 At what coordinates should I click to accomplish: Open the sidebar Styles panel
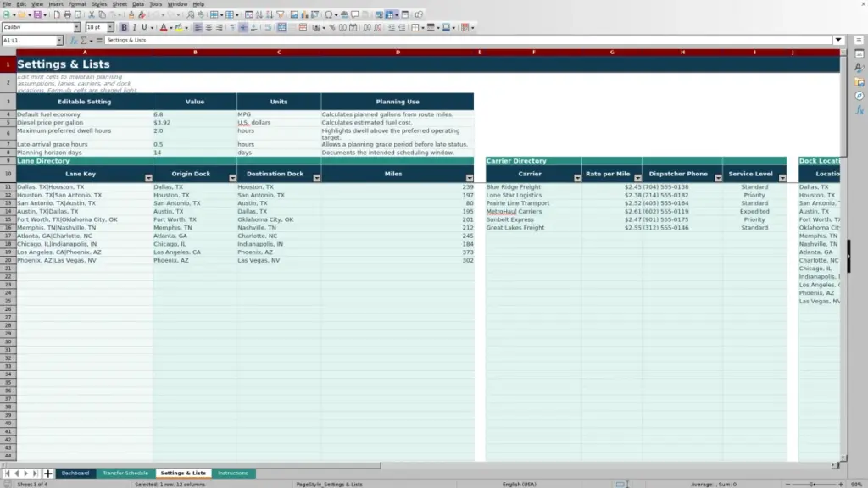pyautogui.click(x=860, y=68)
